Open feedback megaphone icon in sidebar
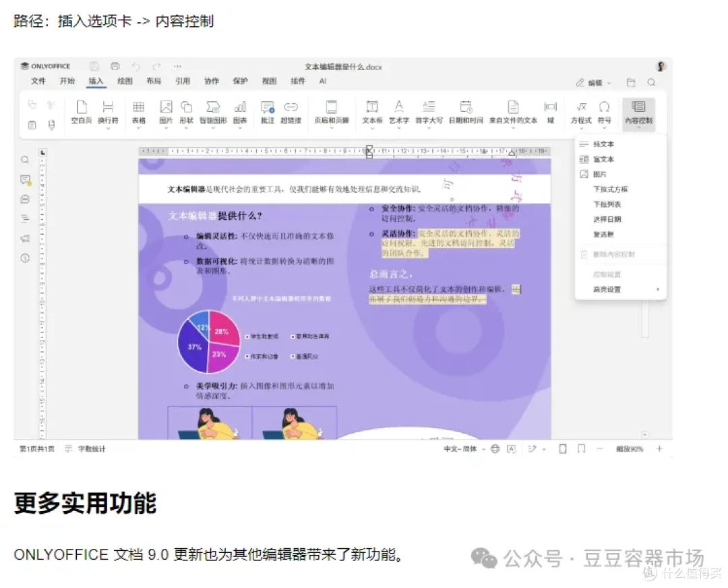The image size is (728, 588). (25, 238)
